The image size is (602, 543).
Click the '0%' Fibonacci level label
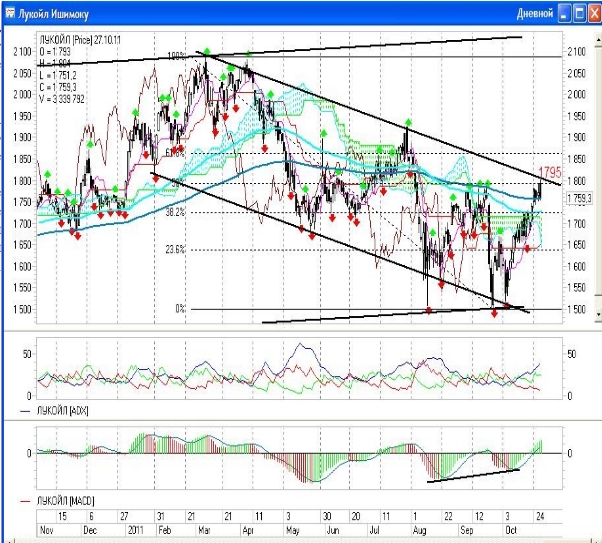pyautogui.click(x=180, y=308)
